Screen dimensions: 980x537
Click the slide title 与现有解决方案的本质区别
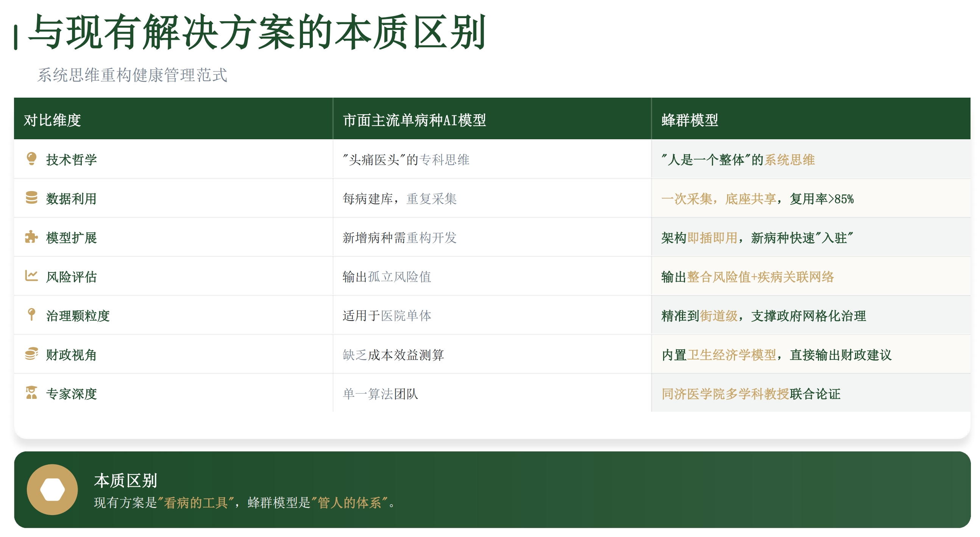pos(257,32)
